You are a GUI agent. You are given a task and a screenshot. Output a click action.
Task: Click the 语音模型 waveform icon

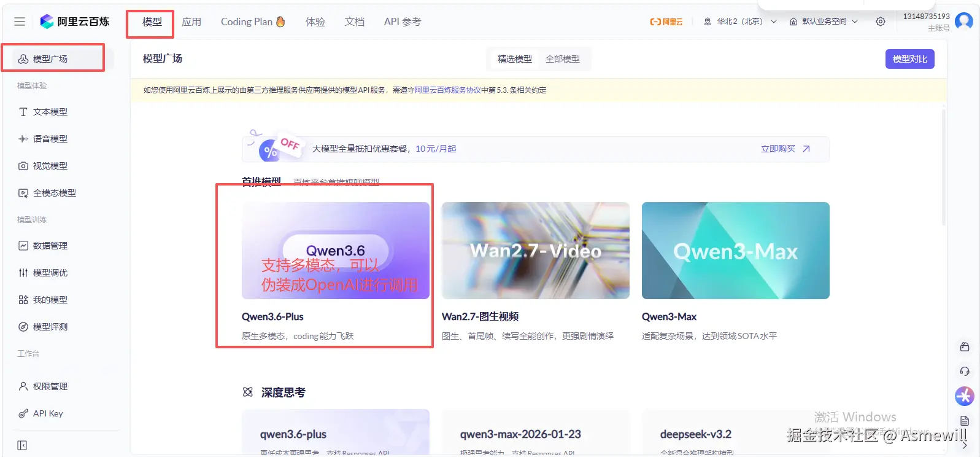(x=23, y=139)
